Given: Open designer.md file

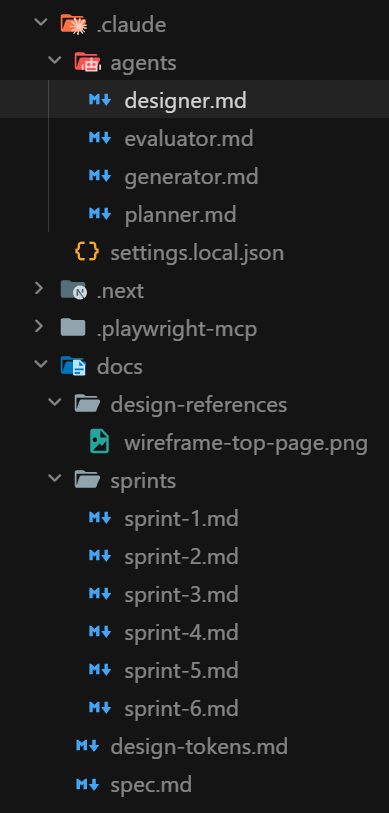Looking at the screenshot, I should (185, 100).
